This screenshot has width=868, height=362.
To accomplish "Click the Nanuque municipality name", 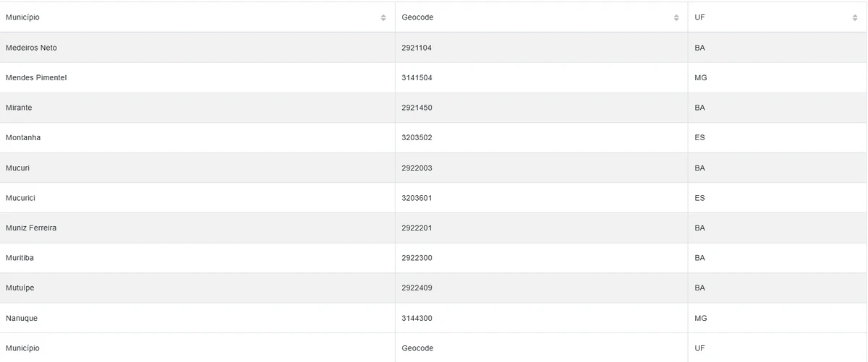I will (x=22, y=318).
